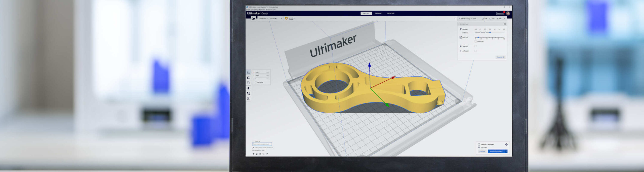The image size is (644, 172).
Task: Switch to the PREVIEW stage tab
Action: click(x=378, y=13)
